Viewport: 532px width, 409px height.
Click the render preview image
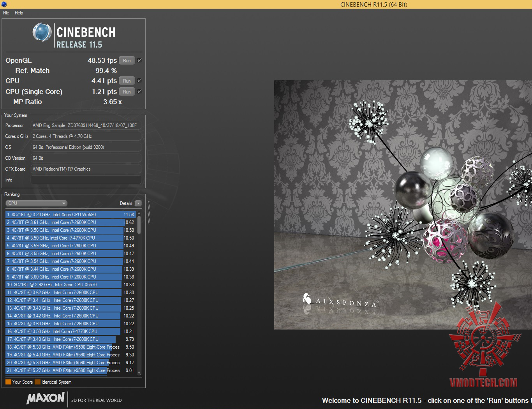click(x=403, y=205)
